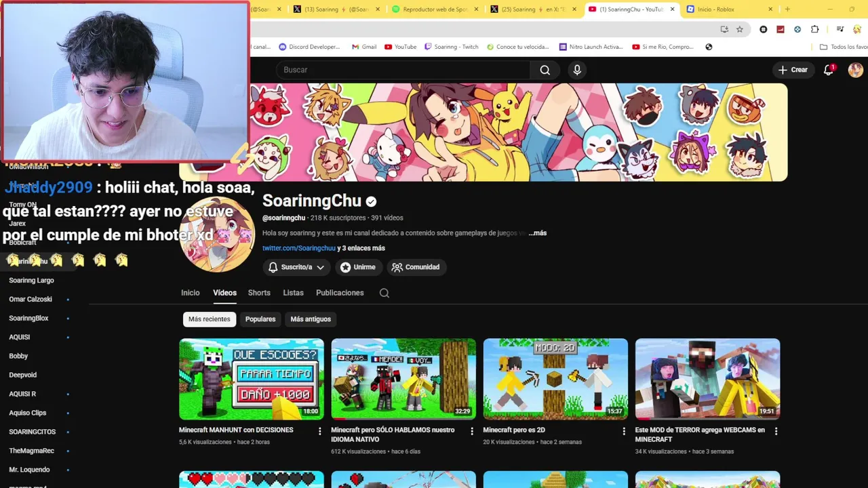This screenshot has height=488, width=868.
Task: Filter videos by Más antiguos
Action: tap(311, 319)
